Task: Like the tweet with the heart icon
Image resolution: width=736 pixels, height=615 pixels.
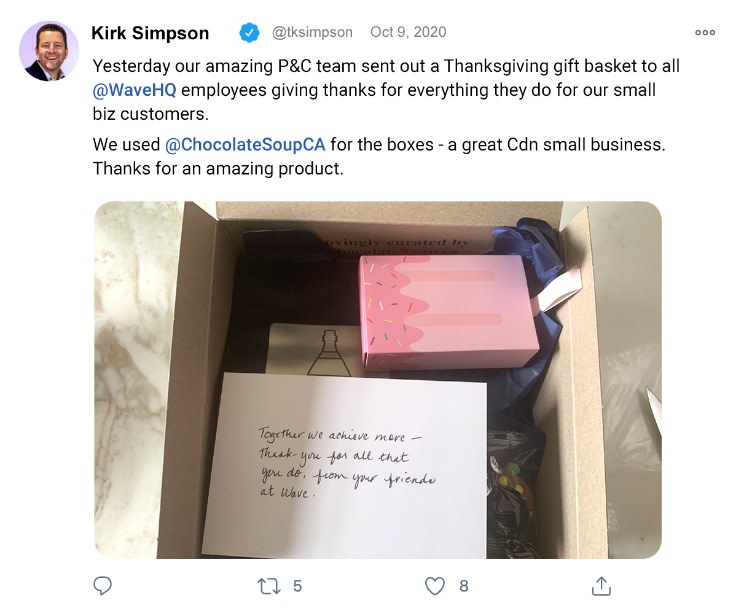Action: (x=435, y=586)
